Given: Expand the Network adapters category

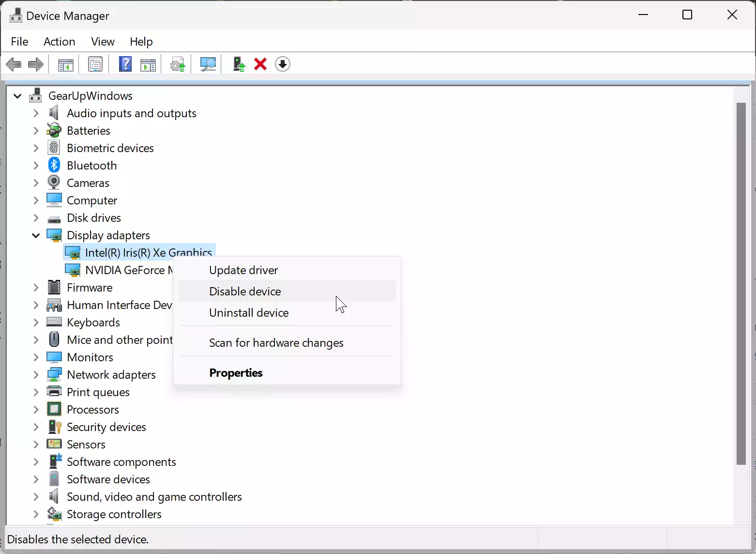Looking at the screenshot, I should coord(36,374).
